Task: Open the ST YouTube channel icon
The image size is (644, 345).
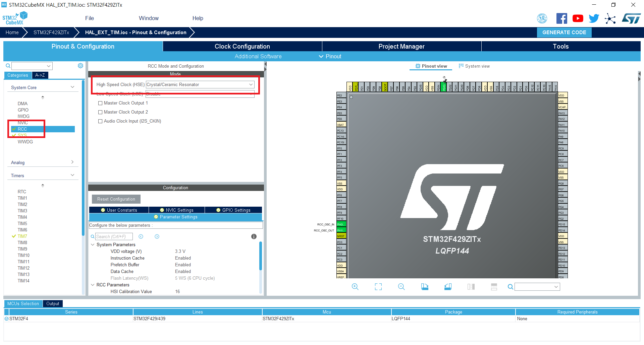Action: (x=578, y=18)
